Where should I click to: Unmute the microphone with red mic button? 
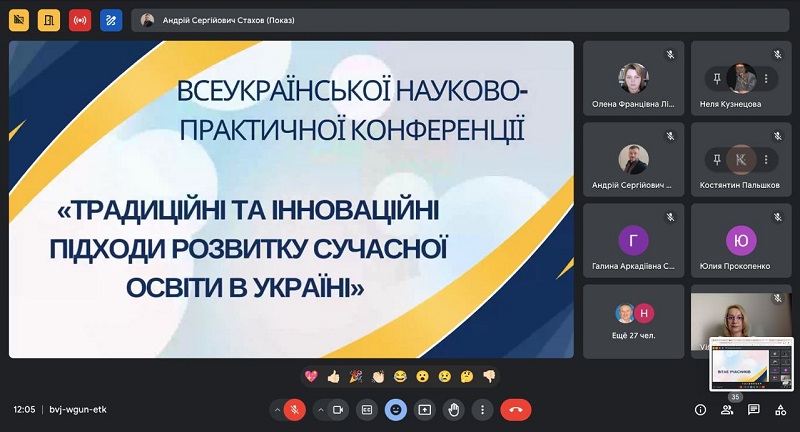(x=294, y=409)
